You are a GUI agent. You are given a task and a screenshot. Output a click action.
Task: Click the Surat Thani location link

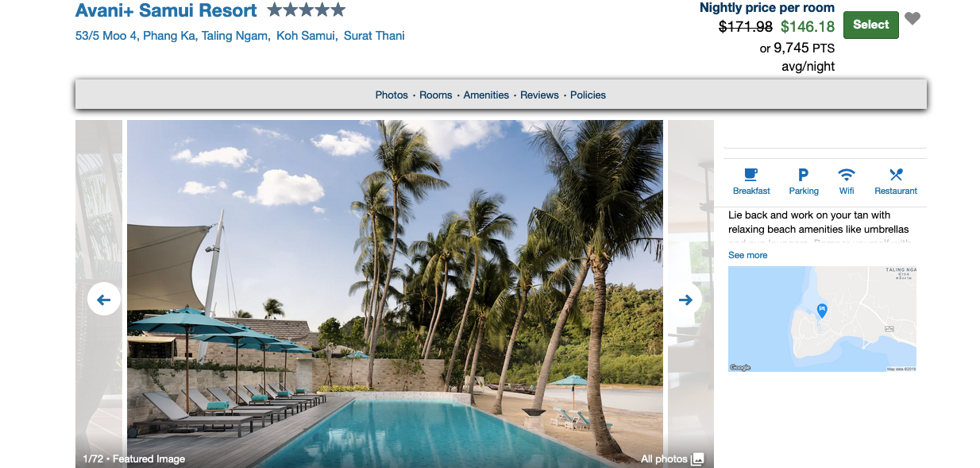click(x=374, y=36)
